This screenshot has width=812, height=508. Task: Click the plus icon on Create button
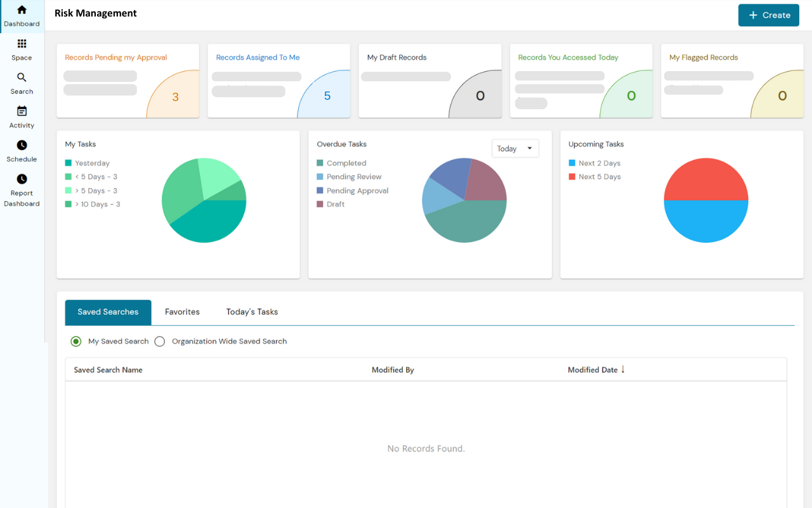pyautogui.click(x=753, y=15)
